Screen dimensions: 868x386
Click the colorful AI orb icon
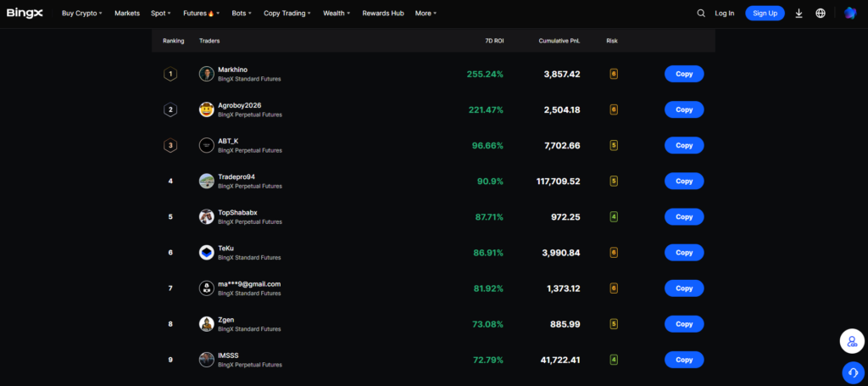(850, 14)
